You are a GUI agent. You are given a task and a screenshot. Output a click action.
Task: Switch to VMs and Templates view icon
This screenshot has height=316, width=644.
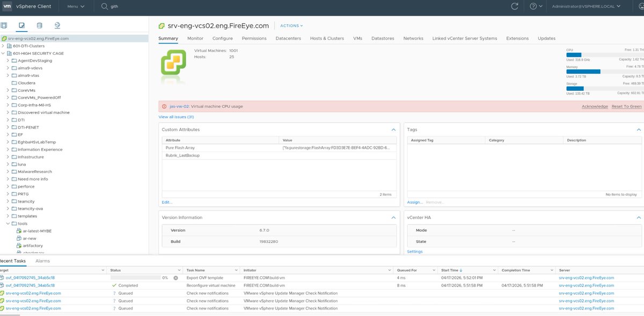point(21,25)
